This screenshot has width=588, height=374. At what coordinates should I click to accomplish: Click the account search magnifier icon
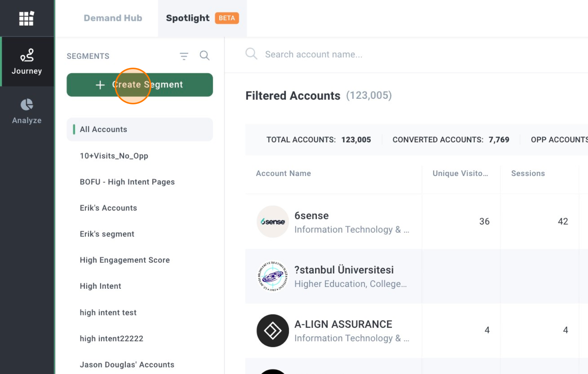(x=251, y=54)
